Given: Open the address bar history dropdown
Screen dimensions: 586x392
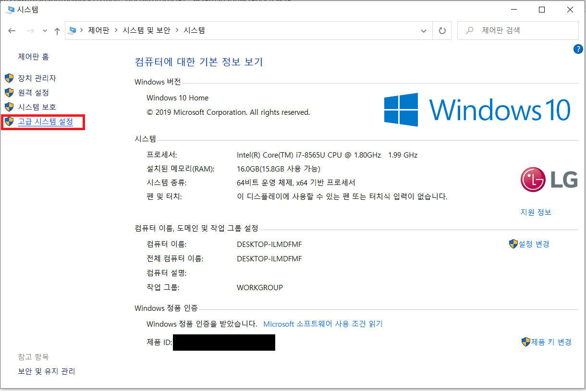Looking at the screenshot, I should click(424, 31).
